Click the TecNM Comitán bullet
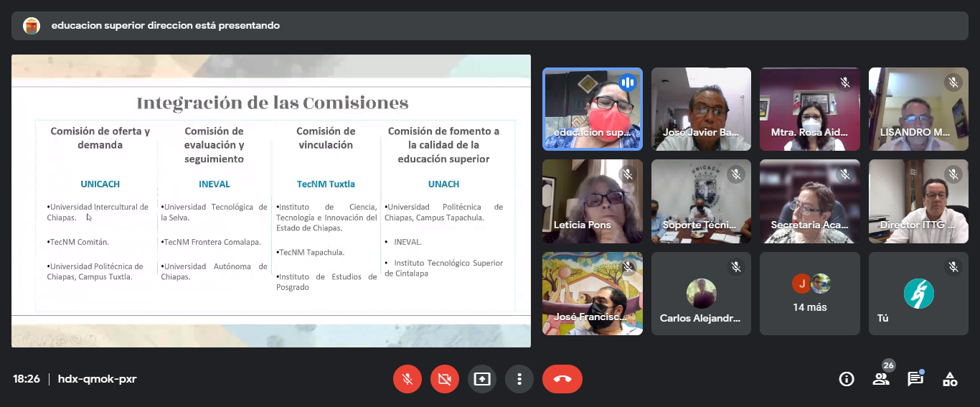This screenshot has width=980, height=407. click(x=78, y=242)
